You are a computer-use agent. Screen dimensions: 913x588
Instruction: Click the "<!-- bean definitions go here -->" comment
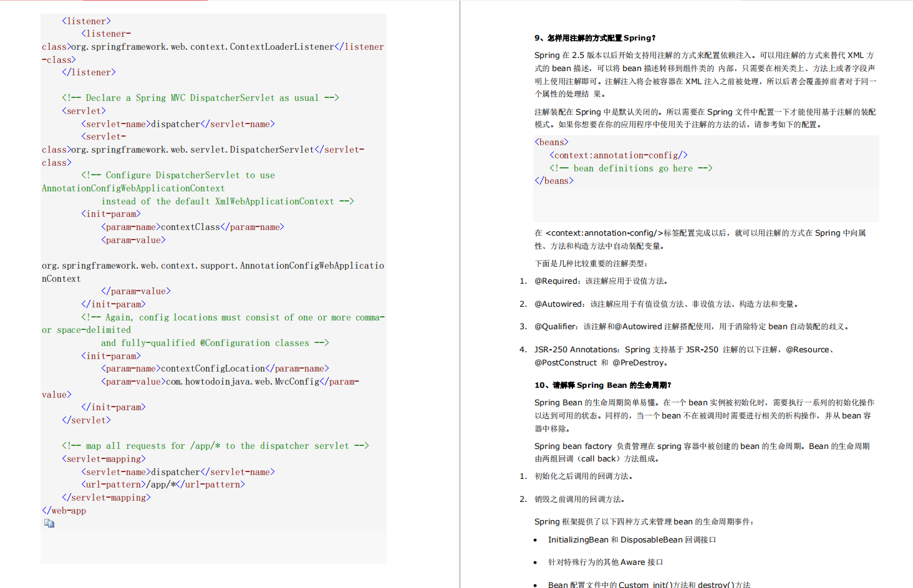tap(631, 168)
